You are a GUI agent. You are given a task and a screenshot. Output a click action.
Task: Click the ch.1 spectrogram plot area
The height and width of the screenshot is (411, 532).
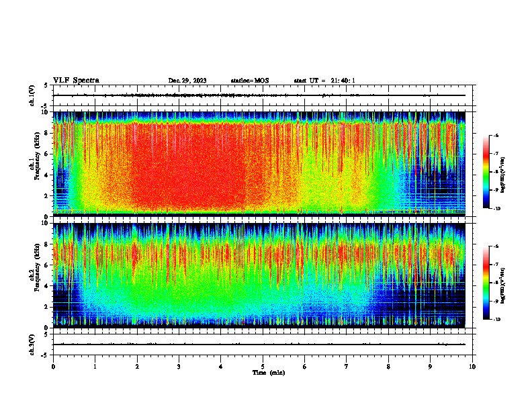pyautogui.click(x=259, y=164)
